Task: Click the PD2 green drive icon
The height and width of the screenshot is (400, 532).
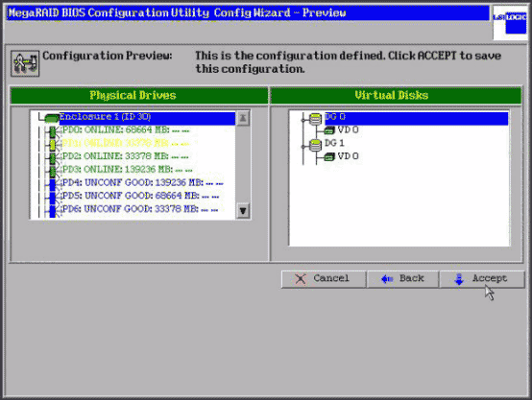Action: pyautogui.click(x=53, y=157)
